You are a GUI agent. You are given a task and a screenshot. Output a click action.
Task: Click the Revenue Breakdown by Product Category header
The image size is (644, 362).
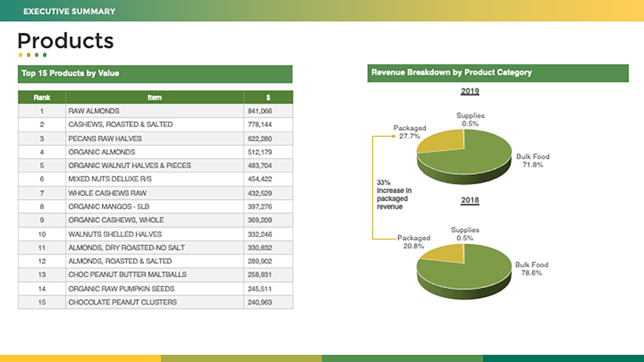pos(451,73)
